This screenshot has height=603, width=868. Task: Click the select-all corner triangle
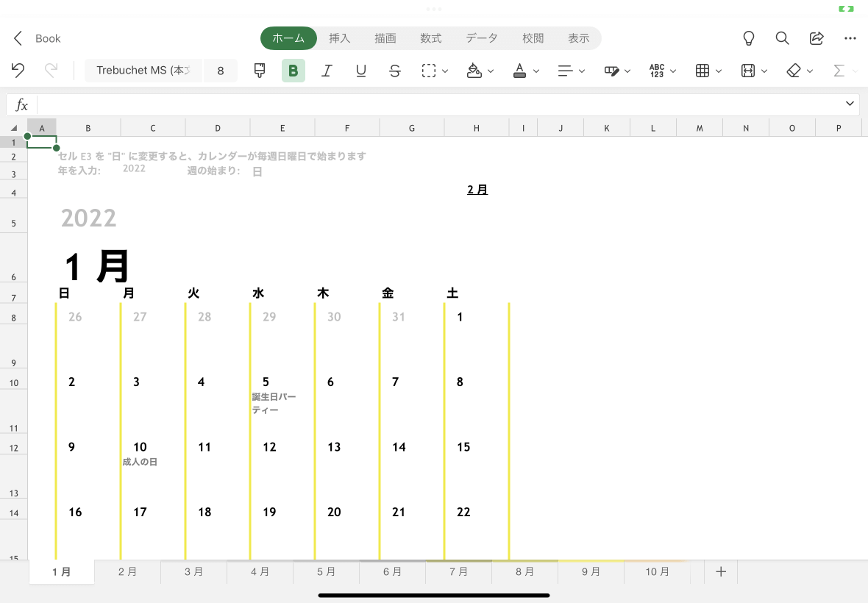click(14, 128)
